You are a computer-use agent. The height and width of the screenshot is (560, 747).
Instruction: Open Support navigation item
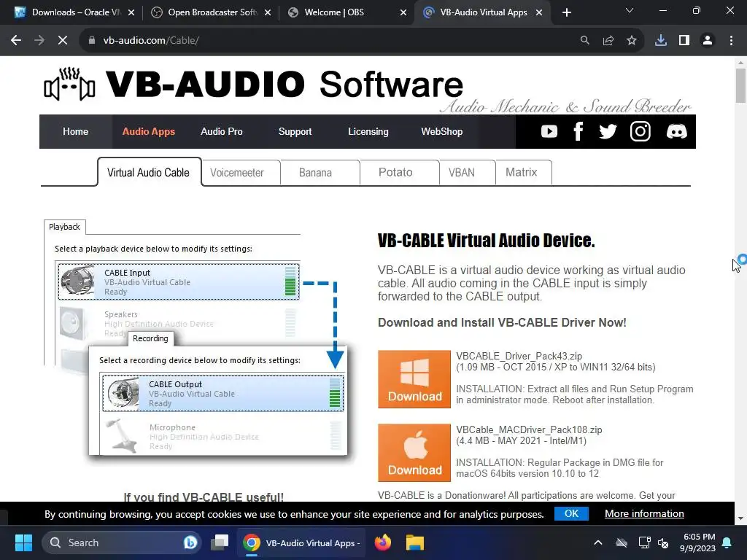295,131
